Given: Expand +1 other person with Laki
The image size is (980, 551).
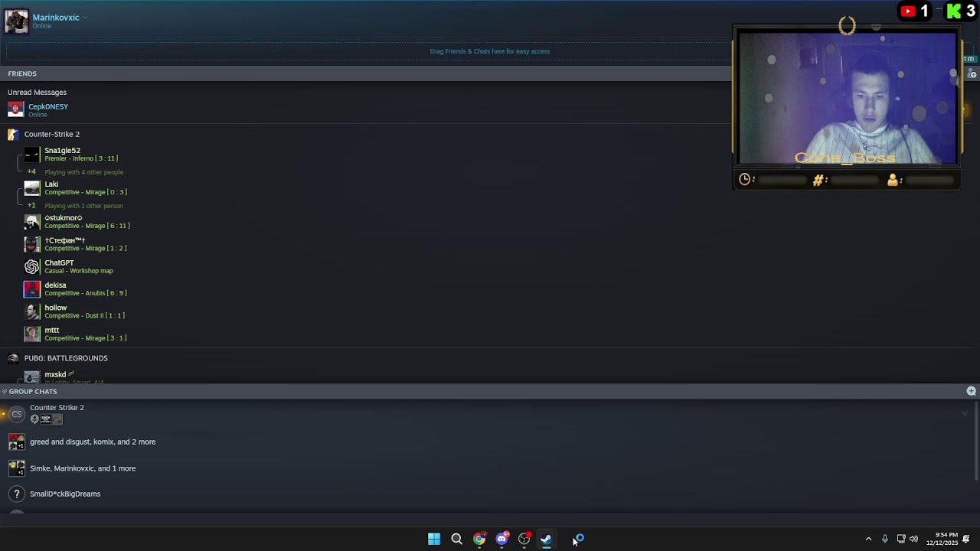Looking at the screenshot, I should coord(31,205).
